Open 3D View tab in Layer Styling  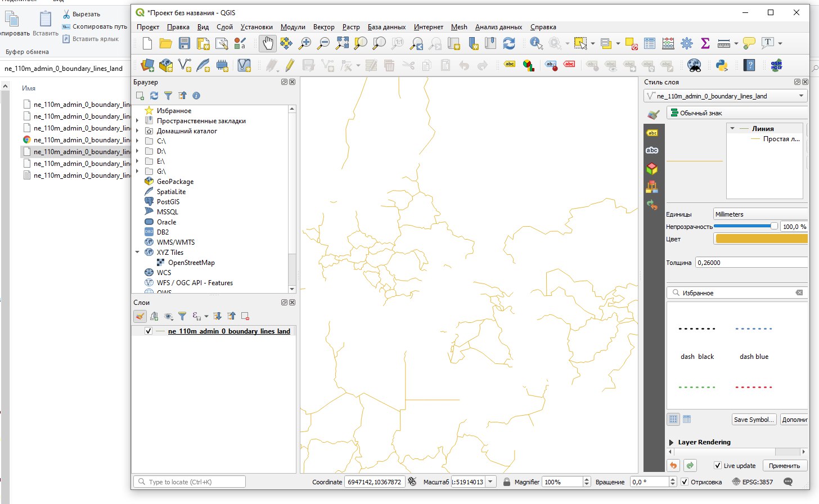click(652, 168)
